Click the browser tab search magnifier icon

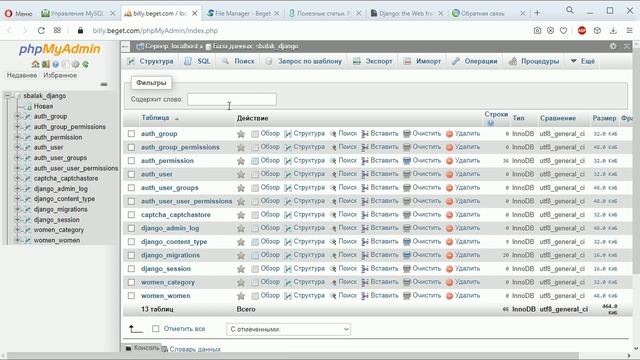(x=570, y=10)
